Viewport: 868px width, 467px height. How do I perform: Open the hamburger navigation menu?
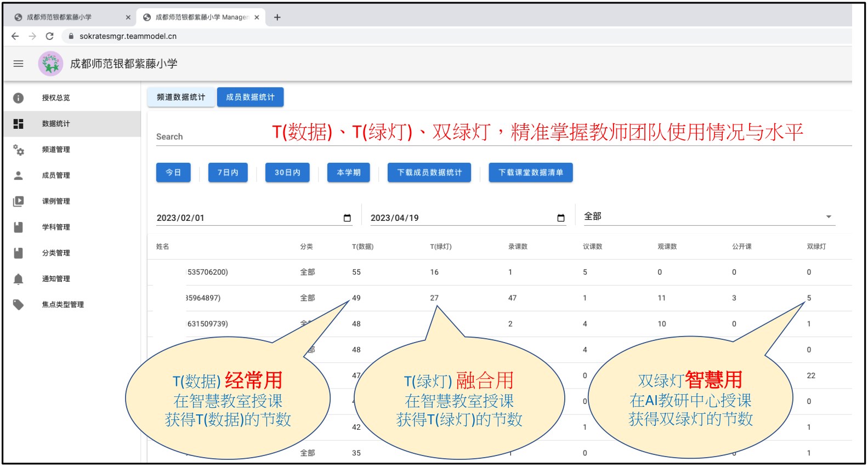point(18,64)
